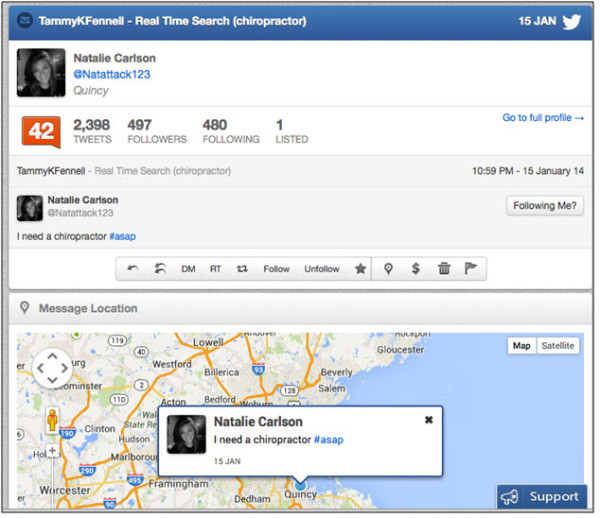
Task: Open the @Natattack123 profile link
Action: pyautogui.click(x=112, y=74)
